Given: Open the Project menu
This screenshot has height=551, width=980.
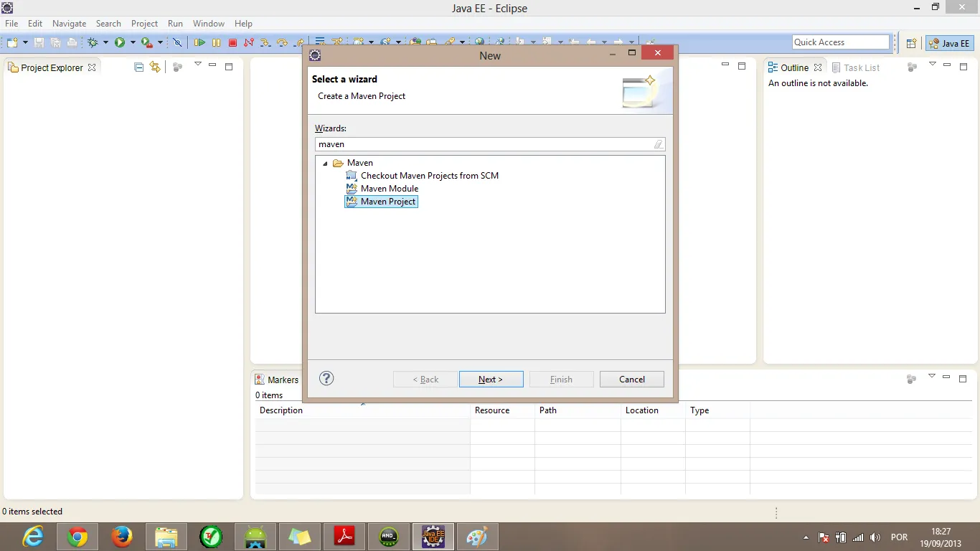Looking at the screenshot, I should tap(144, 24).
